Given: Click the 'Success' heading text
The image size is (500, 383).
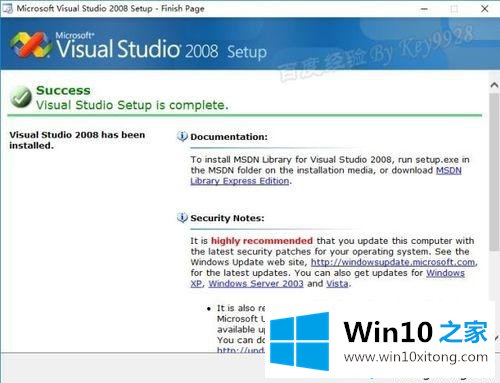Looking at the screenshot, I should pyautogui.click(x=63, y=90).
